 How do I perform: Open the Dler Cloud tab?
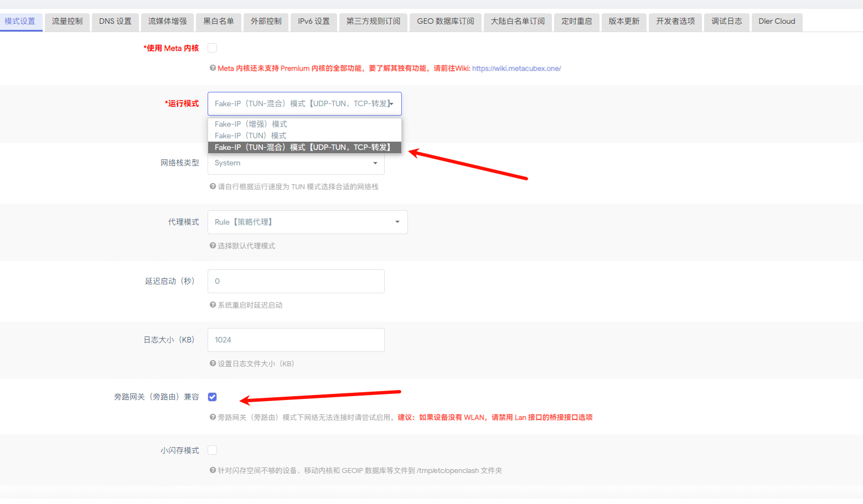point(776,22)
